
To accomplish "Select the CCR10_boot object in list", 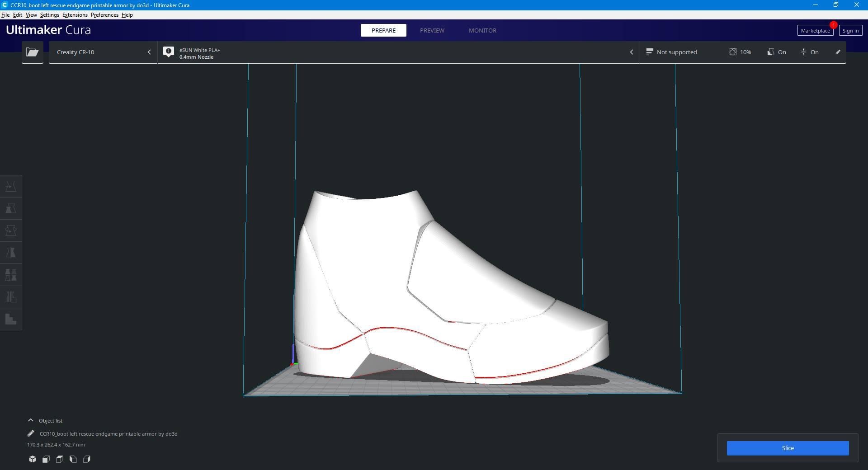I will coord(108,434).
